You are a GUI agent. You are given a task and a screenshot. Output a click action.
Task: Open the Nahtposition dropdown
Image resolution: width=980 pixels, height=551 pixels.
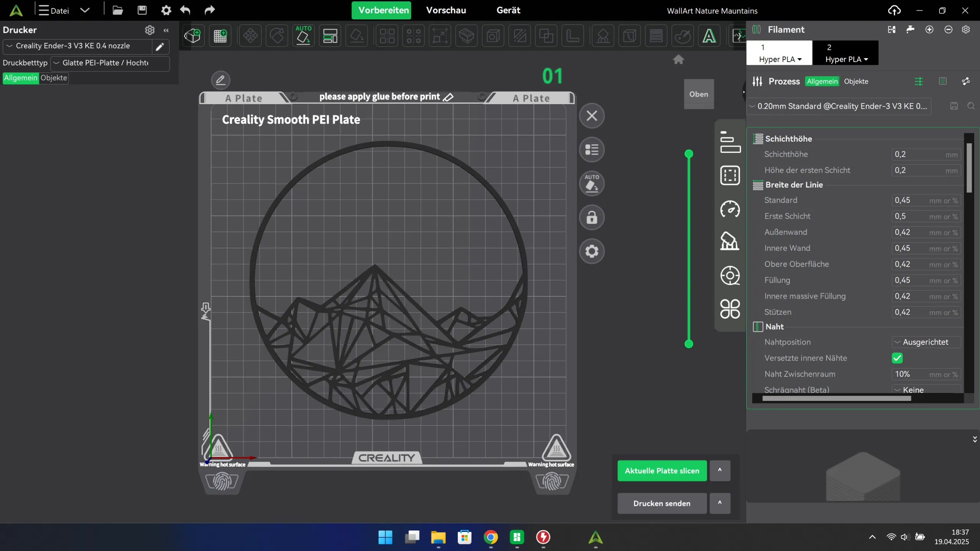[x=926, y=342]
